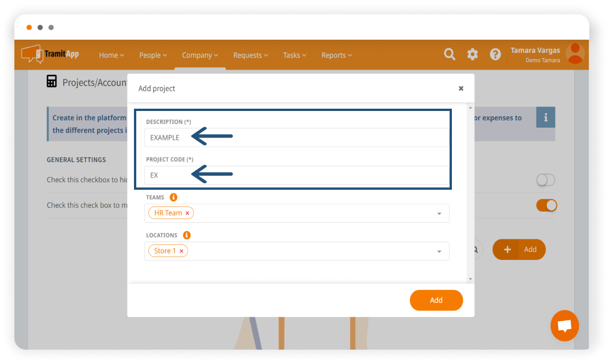Remove the HR Team tag

tap(187, 213)
